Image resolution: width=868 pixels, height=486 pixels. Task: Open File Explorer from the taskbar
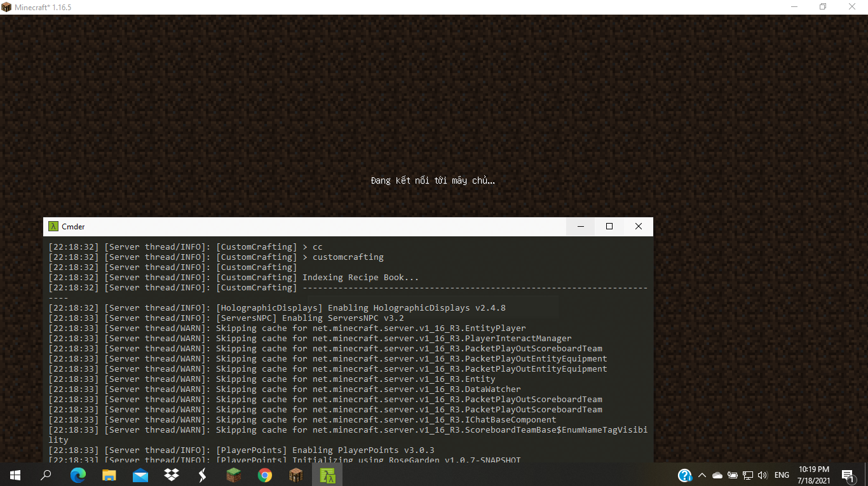(109, 475)
